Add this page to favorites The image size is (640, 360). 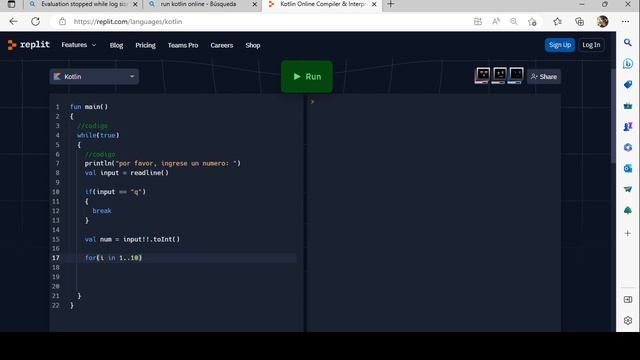[532, 22]
